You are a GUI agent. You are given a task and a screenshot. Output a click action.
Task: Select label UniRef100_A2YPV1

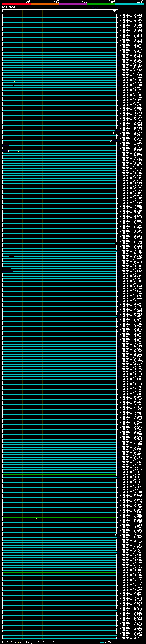pyautogui.click(x=131, y=67)
